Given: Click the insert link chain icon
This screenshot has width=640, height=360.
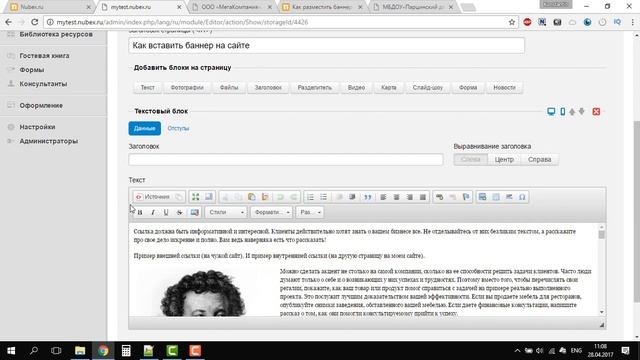Looking at the screenshot, I should 439,197.
